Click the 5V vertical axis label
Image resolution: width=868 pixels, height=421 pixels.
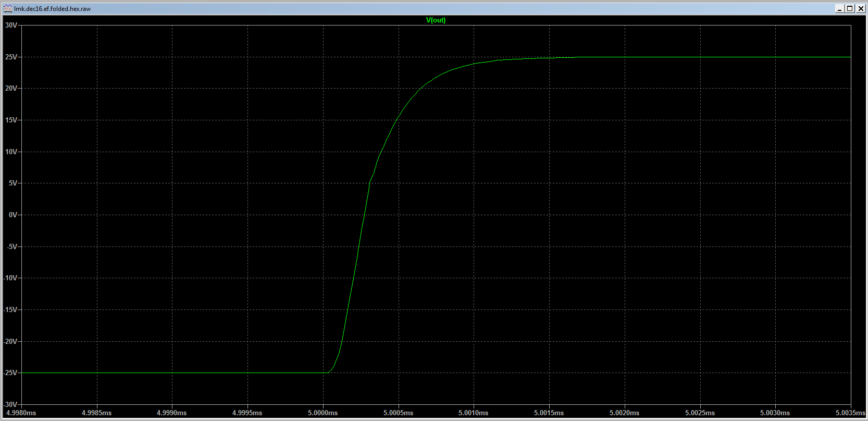pos(13,183)
